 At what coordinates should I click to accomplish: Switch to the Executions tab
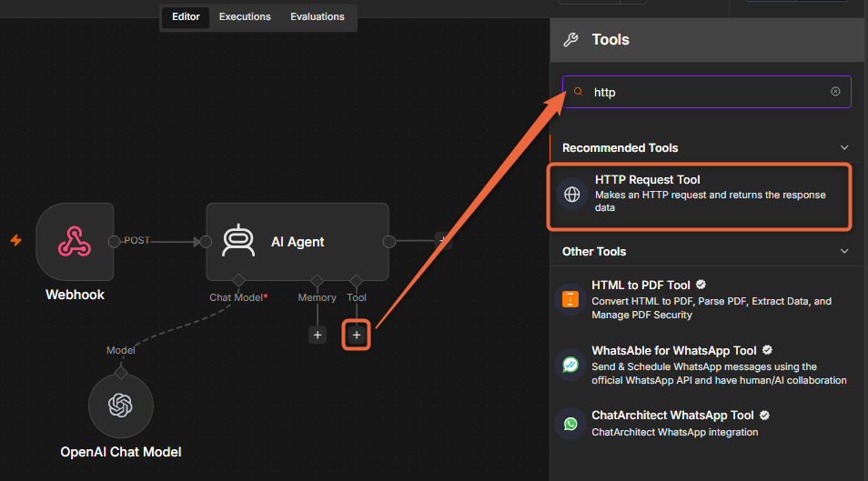coord(245,16)
